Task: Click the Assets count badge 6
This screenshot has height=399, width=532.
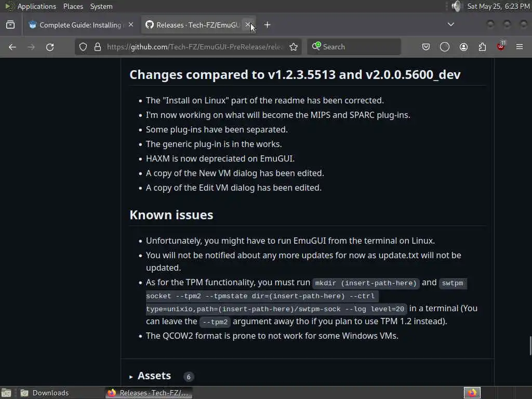Action: 189,377
